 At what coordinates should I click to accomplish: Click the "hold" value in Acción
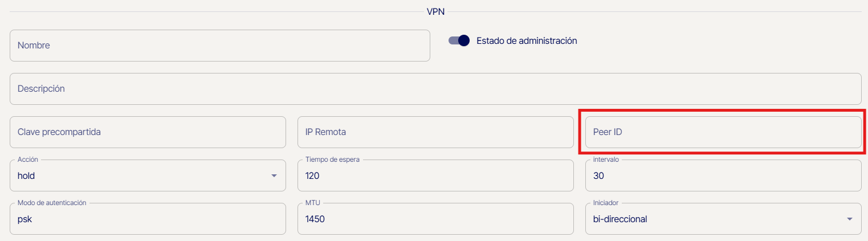(x=26, y=176)
